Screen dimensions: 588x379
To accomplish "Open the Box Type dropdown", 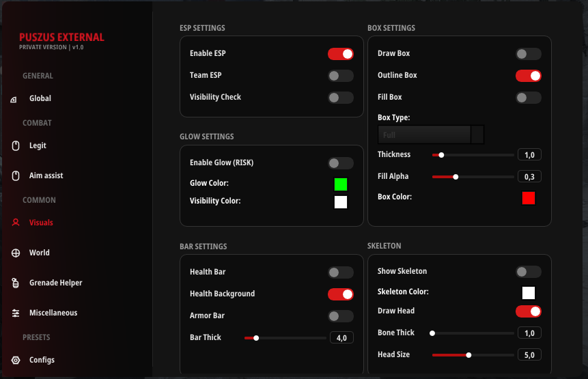I will point(431,135).
